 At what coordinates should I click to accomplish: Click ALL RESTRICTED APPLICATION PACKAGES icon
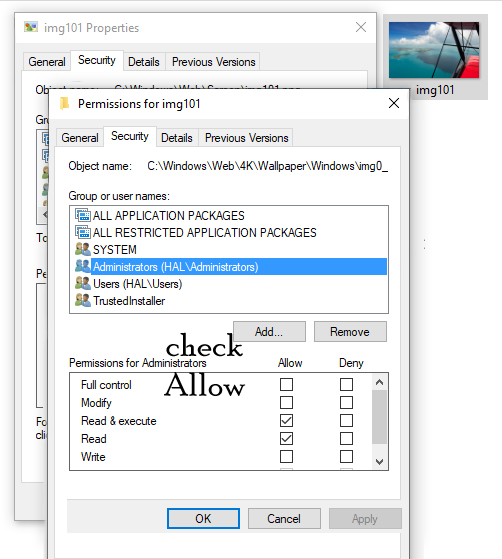point(83,232)
